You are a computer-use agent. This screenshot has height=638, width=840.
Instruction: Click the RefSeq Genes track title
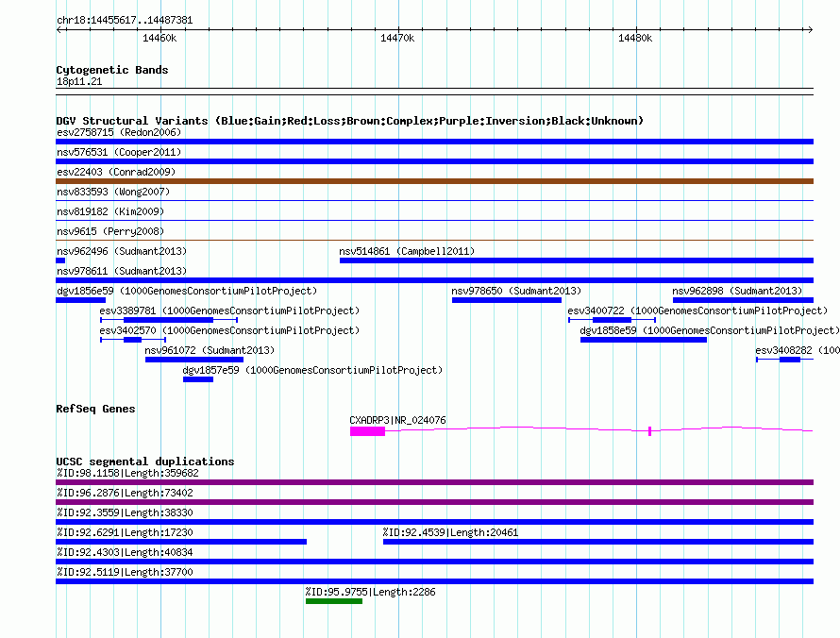[95, 409]
